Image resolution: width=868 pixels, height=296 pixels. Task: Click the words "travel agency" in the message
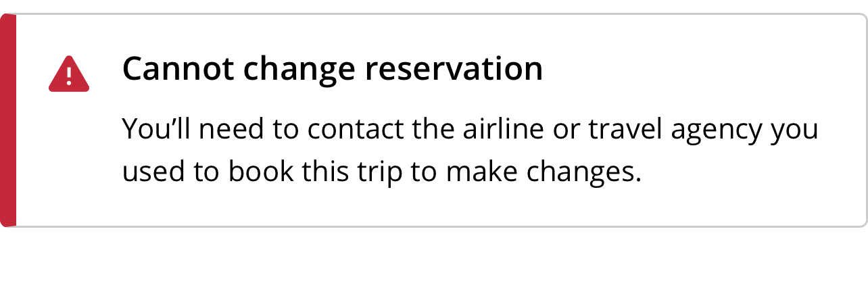pos(675,130)
